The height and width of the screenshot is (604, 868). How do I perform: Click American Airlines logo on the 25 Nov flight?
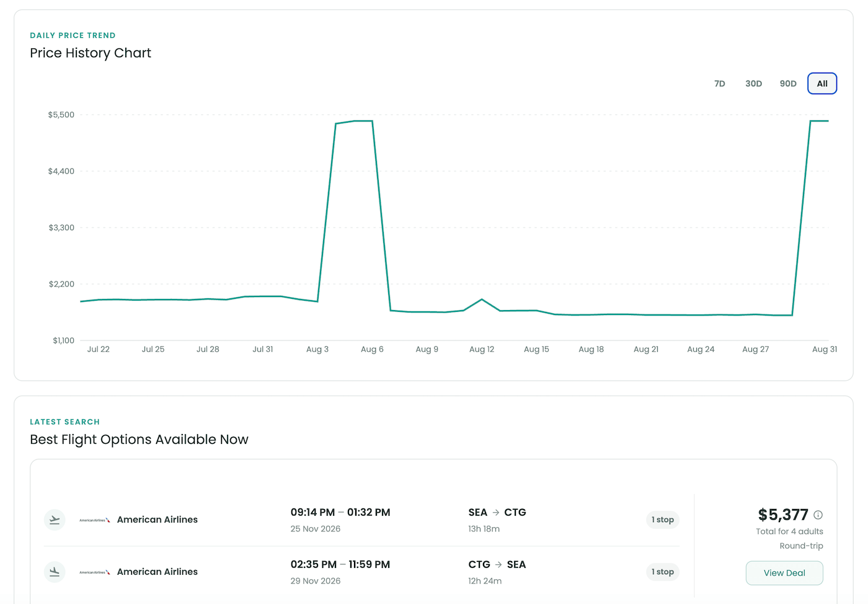(95, 520)
